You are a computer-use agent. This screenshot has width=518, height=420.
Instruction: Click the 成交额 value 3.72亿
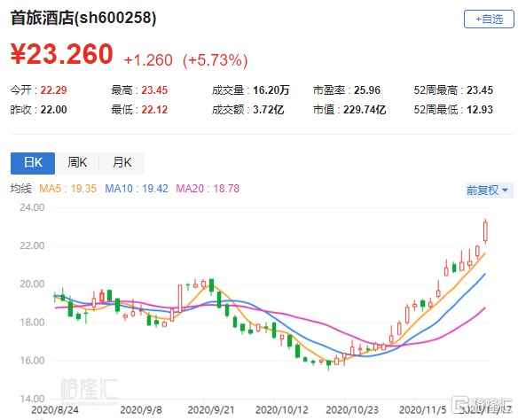268,110
